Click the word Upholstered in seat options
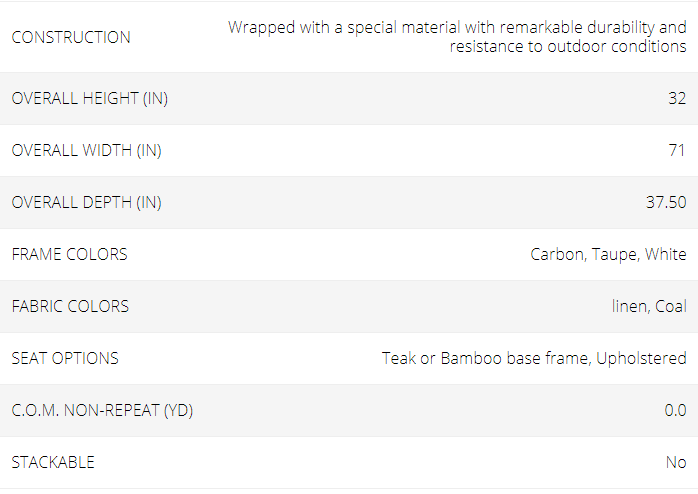 click(641, 359)
